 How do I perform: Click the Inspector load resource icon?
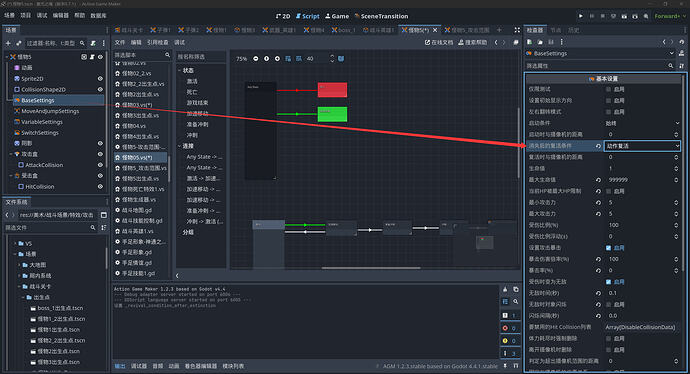[540, 42]
